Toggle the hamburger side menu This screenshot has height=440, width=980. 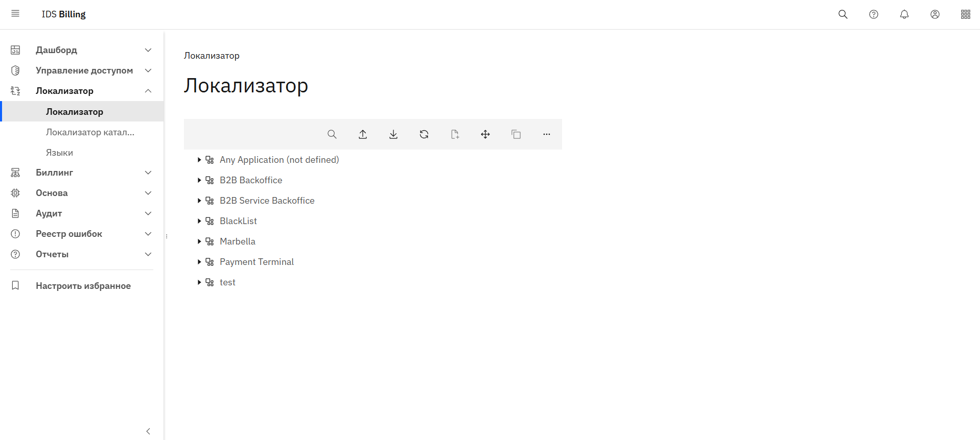[x=15, y=14]
